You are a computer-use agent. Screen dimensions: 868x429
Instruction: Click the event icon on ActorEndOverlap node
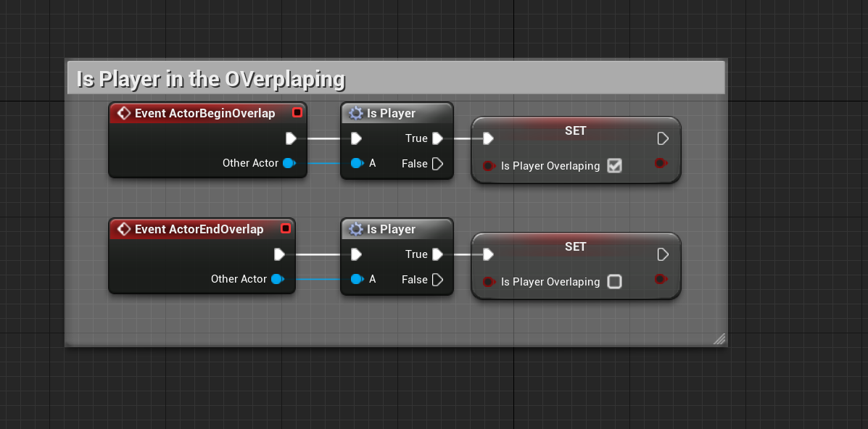pos(125,229)
